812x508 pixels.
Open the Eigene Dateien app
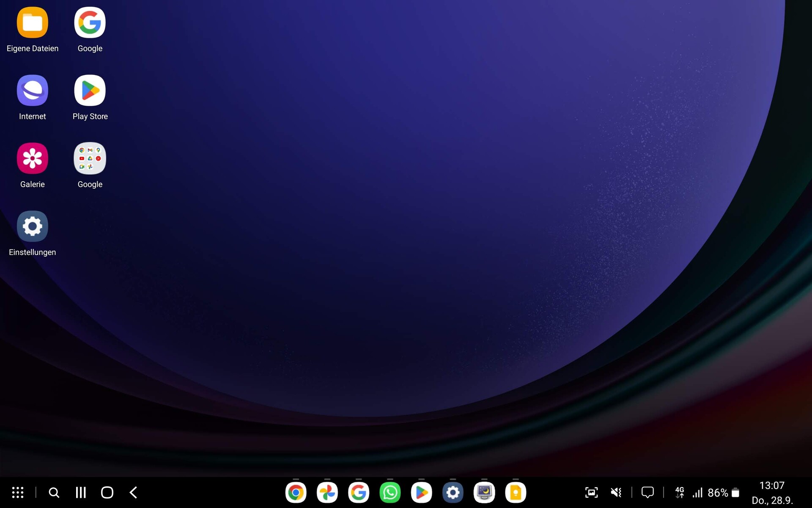point(32,23)
